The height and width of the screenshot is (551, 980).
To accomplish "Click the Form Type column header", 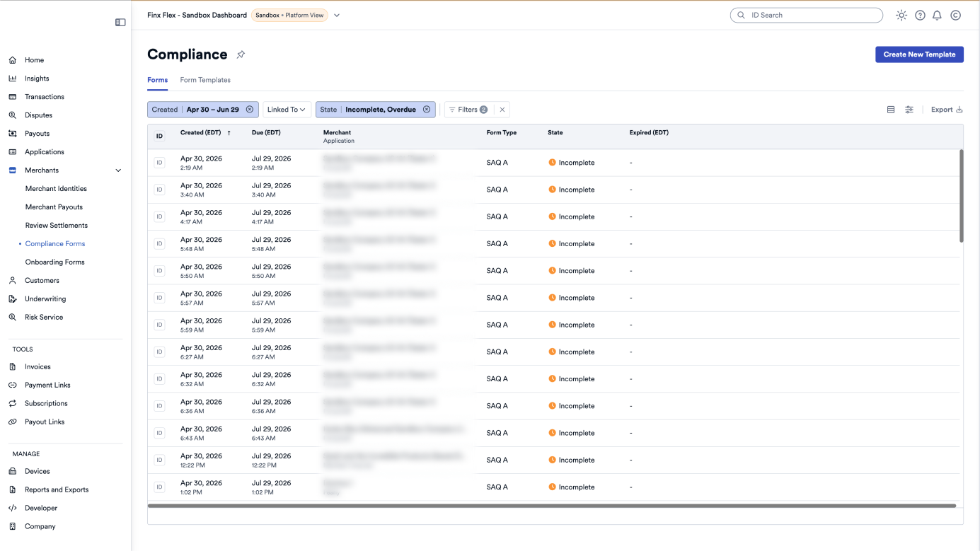I will 502,133.
